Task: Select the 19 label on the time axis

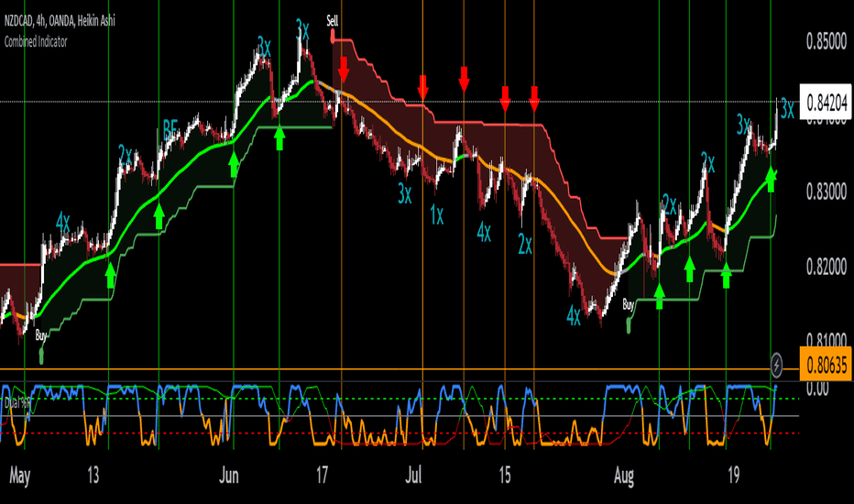Action: (x=734, y=475)
